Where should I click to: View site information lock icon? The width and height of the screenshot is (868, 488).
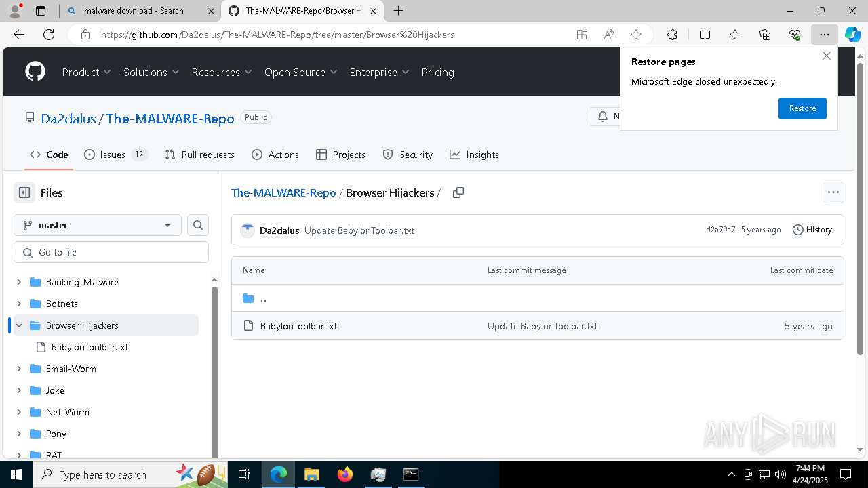click(85, 35)
